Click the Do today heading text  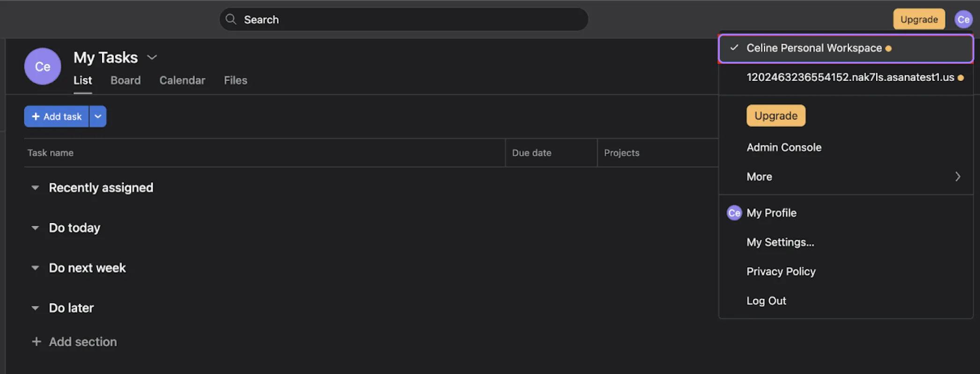click(74, 228)
